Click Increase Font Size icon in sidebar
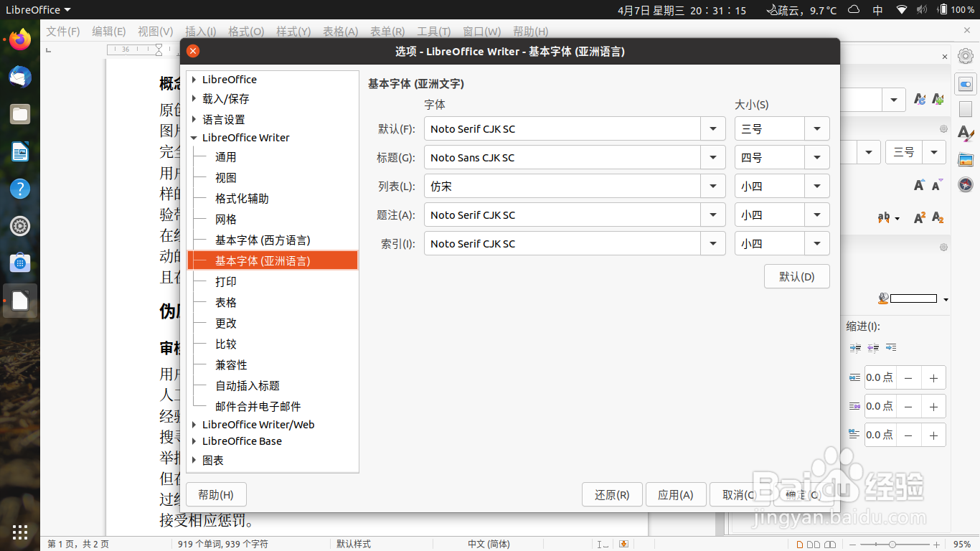The width and height of the screenshot is (980, 551). tap(919, 185)
